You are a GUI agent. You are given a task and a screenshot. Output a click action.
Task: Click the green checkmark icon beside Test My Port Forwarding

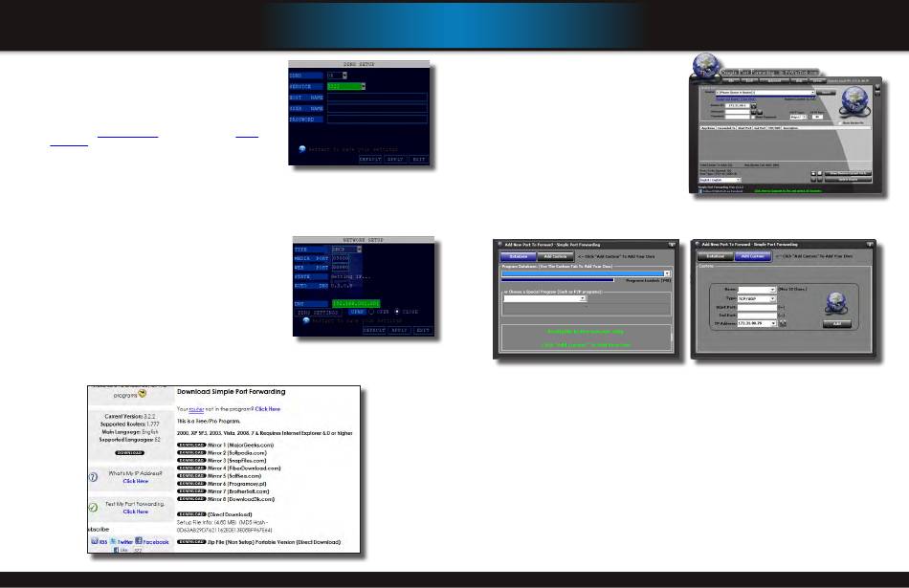tap(93, 508)
